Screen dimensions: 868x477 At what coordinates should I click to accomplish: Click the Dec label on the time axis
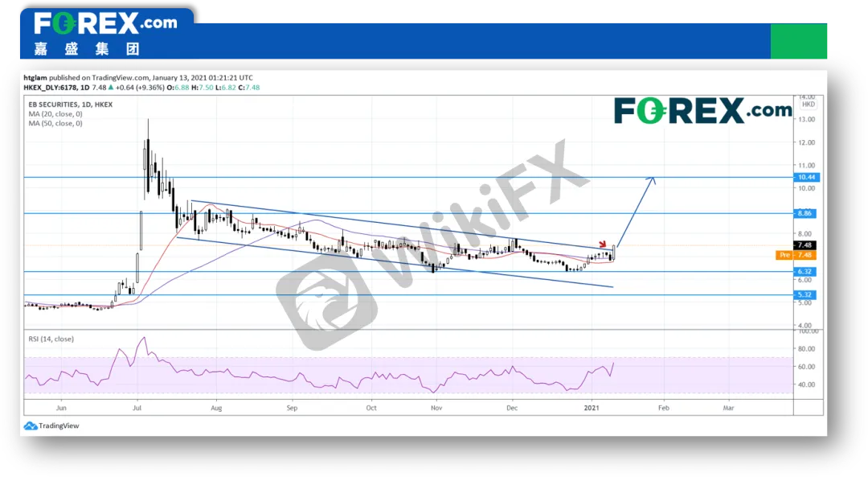[x=512, y=408]
